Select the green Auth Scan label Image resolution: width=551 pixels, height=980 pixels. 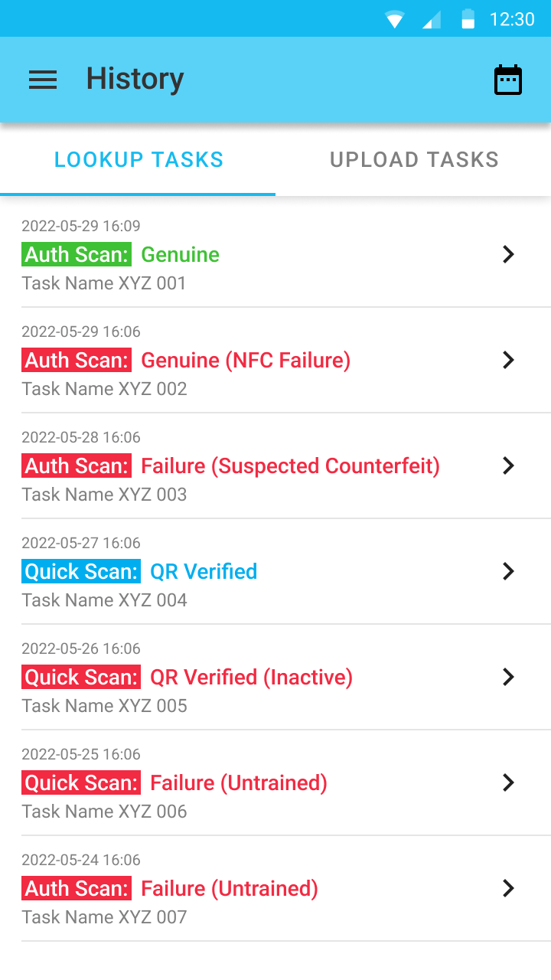pos(77,254)
